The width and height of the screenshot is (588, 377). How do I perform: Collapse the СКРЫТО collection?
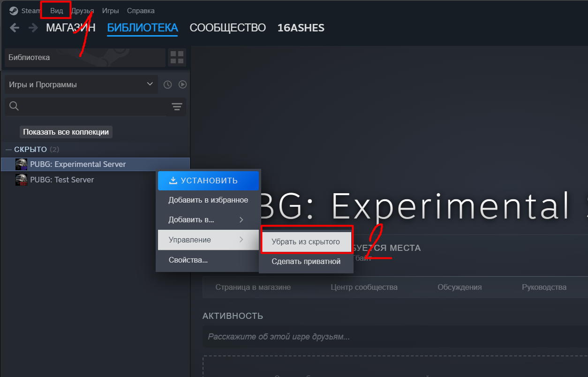coord(8,150)
